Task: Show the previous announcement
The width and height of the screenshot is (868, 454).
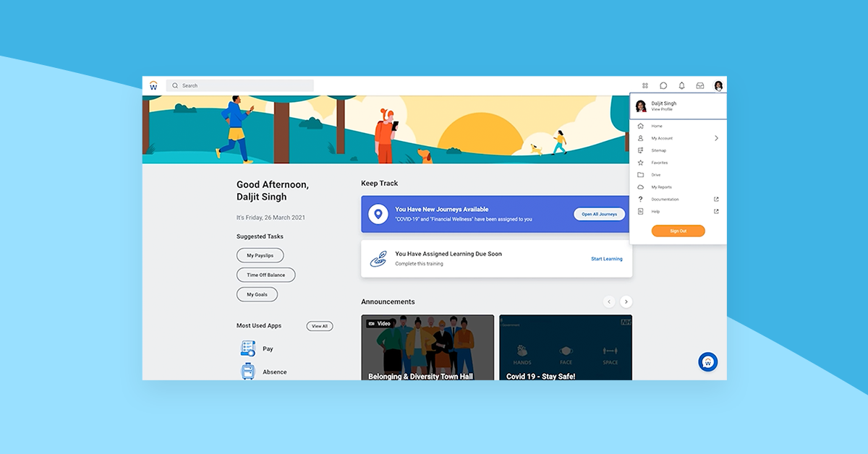Action: point(608,301)
